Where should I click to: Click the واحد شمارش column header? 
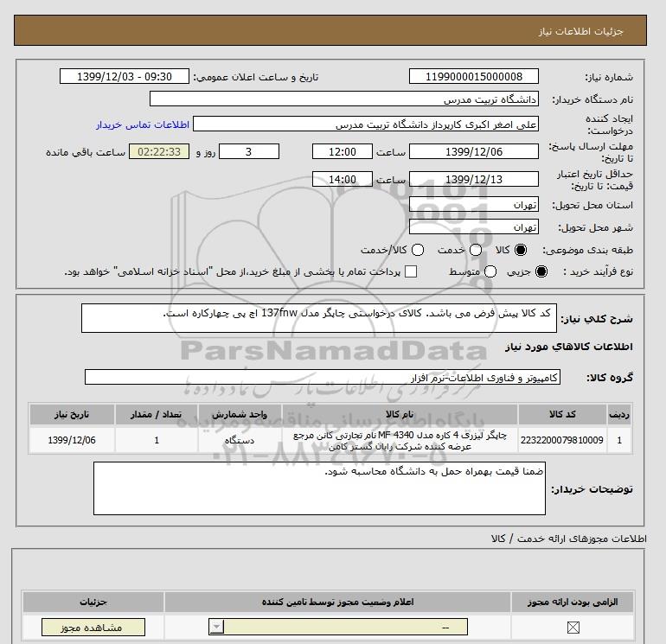240,414
